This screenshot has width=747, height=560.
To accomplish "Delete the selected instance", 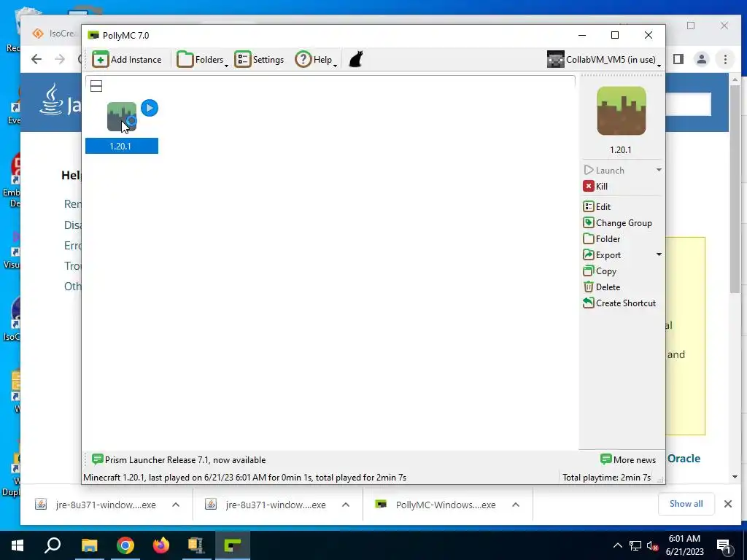I will (602, 287).
